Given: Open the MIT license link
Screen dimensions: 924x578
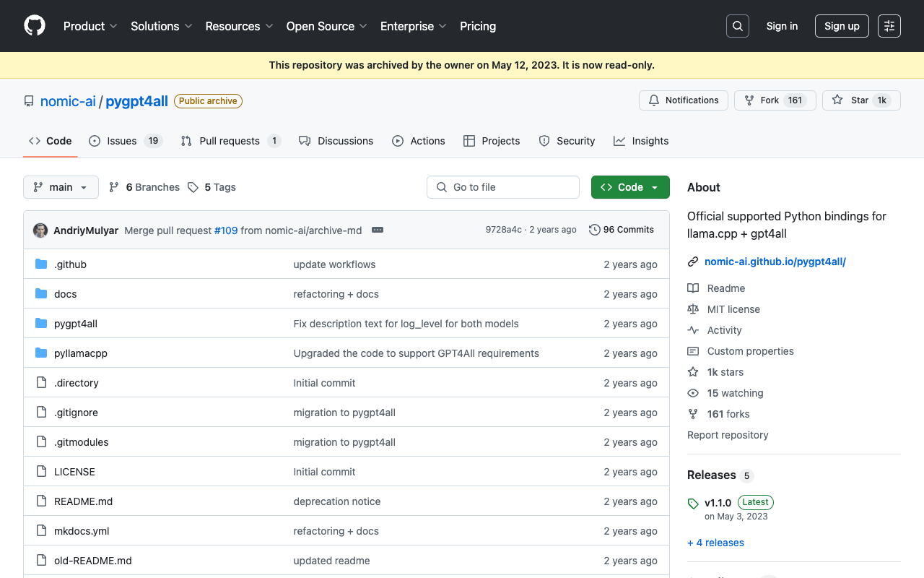Looking at the screenshot, I should tap(723, 309).
